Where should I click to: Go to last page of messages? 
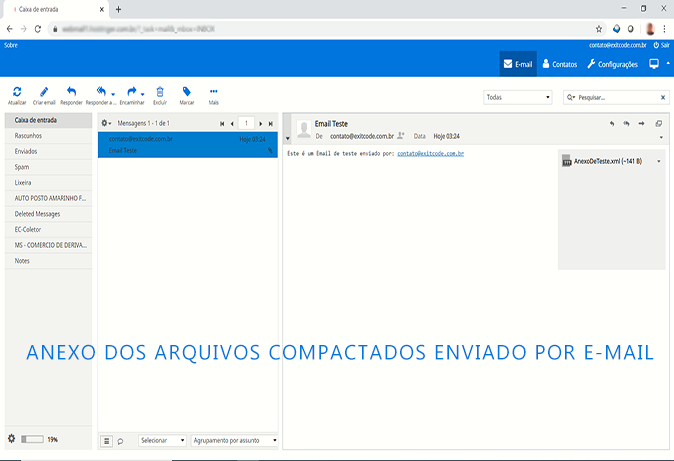(x=271, y=124)
